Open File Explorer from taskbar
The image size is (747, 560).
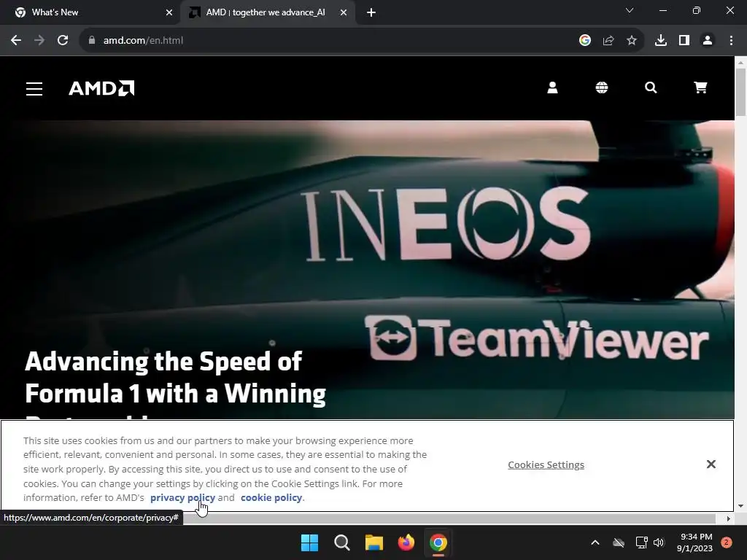[x=374, y=542]
